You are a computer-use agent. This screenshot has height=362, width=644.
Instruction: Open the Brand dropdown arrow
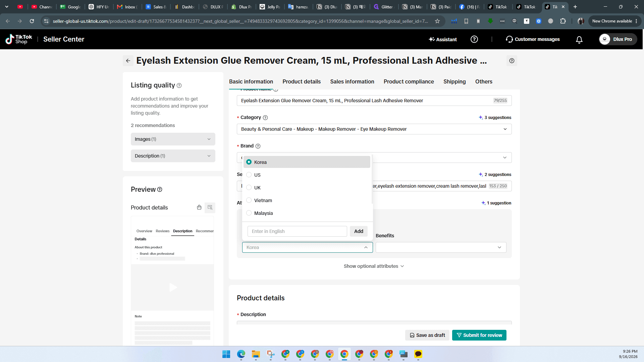[505, 158]
